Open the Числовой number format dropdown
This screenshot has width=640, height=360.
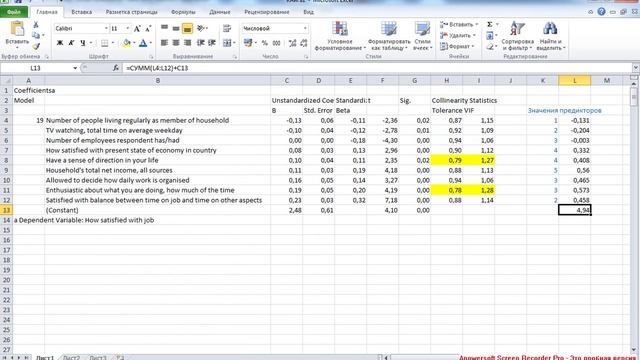[x=305, y=29]
